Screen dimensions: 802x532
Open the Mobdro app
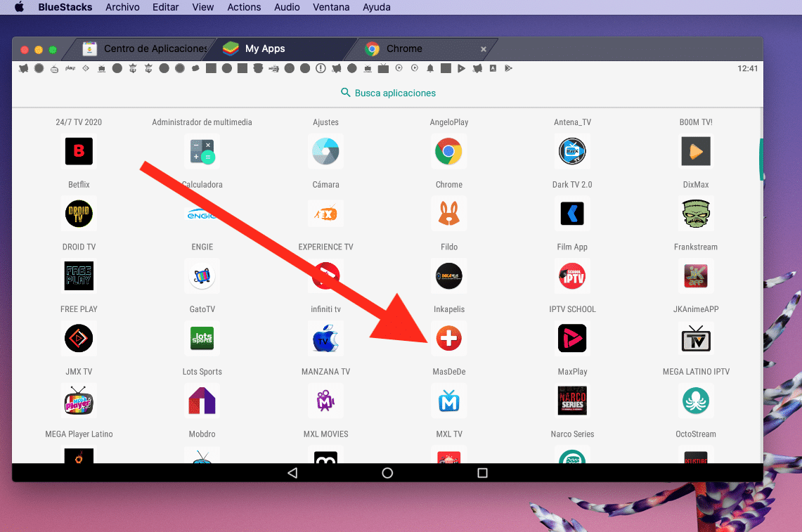point(202,401)
